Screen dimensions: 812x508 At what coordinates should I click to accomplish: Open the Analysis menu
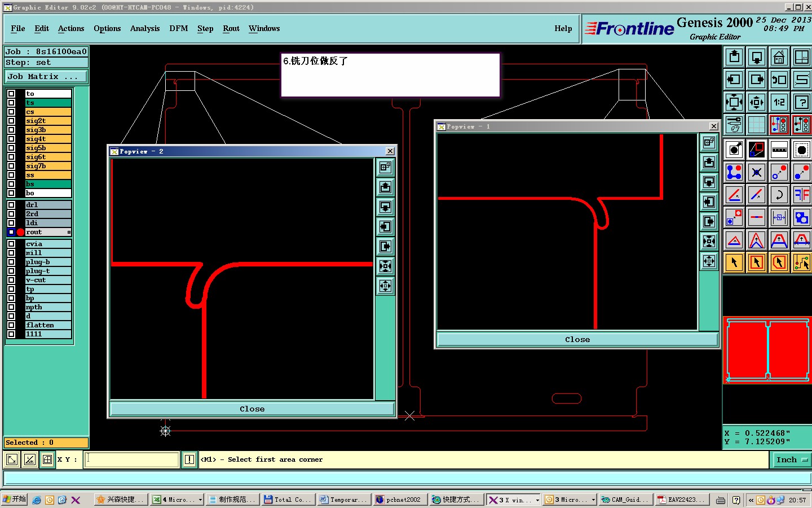145,28
